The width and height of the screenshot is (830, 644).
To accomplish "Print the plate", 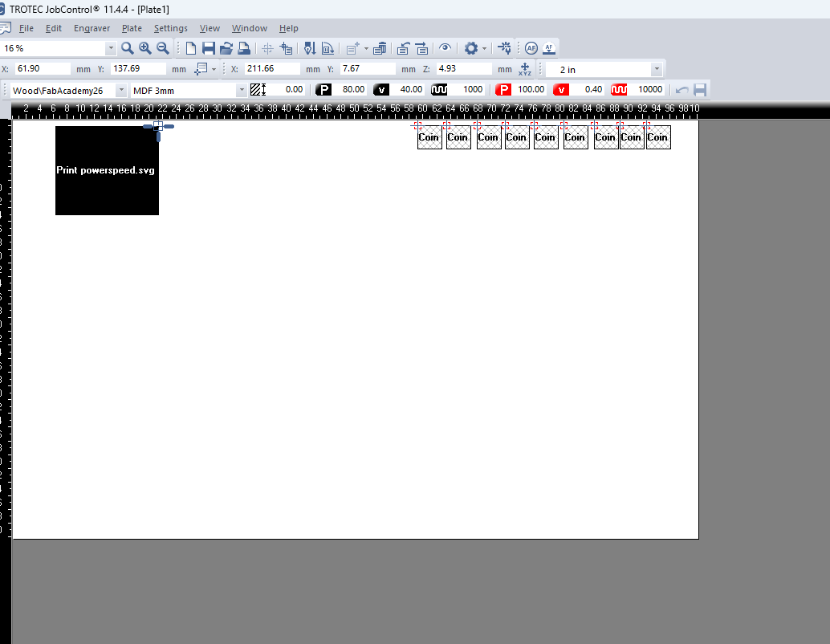I will pyautogui.click(x=244, y=48).
